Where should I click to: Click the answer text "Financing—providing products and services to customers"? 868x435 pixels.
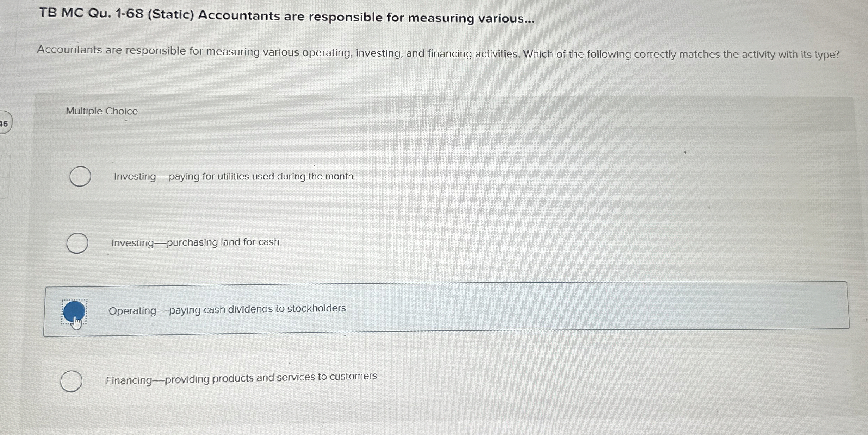point(241,377)
